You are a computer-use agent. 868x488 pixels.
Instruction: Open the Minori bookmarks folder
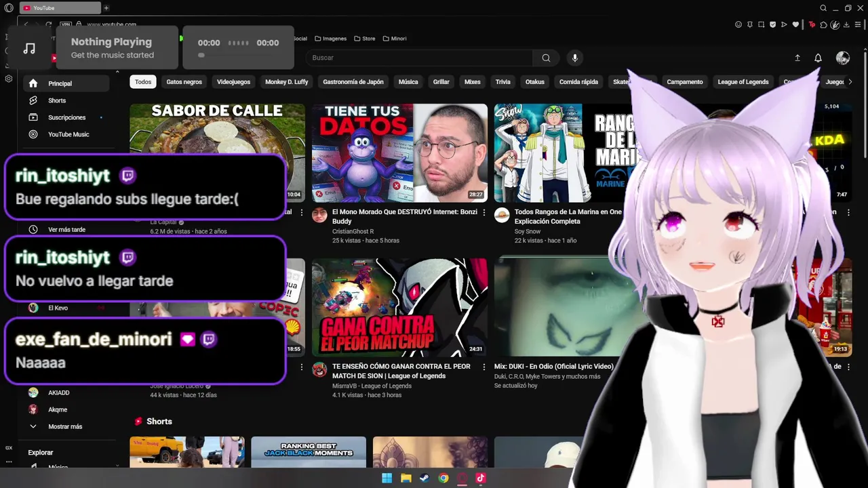(395, 39)
